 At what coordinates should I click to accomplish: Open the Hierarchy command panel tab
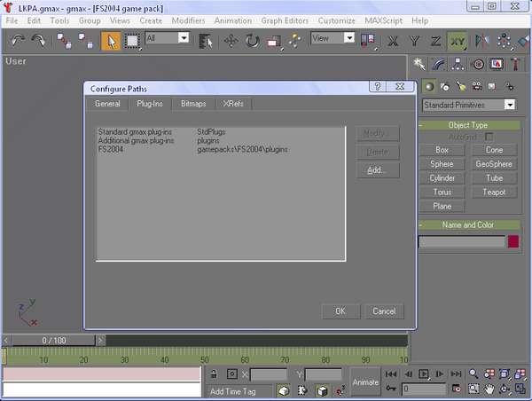pyautogui.click(x=458, y=64)
